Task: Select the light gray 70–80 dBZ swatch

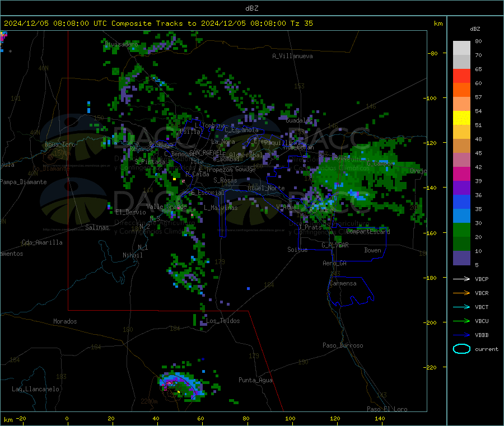Action: [461, 48]
